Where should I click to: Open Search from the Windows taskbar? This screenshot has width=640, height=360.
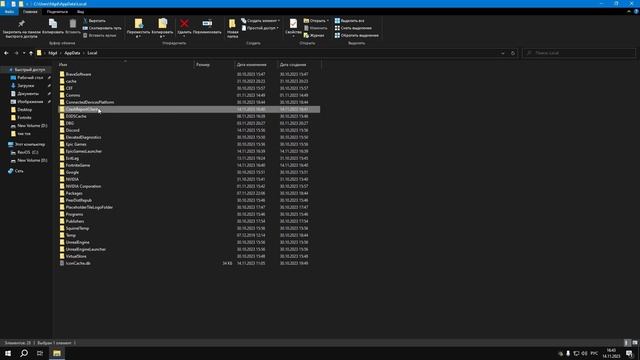[24, 353]
